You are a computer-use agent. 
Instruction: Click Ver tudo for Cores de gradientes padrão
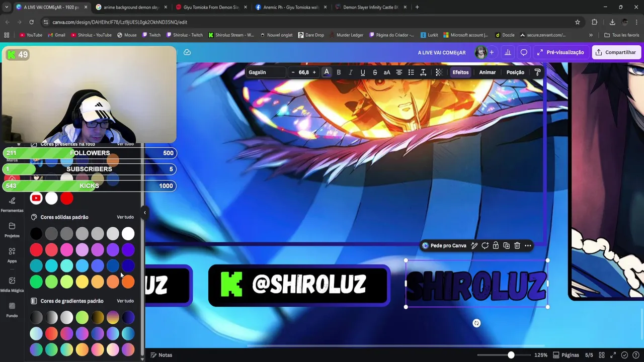tap(125, 301)
